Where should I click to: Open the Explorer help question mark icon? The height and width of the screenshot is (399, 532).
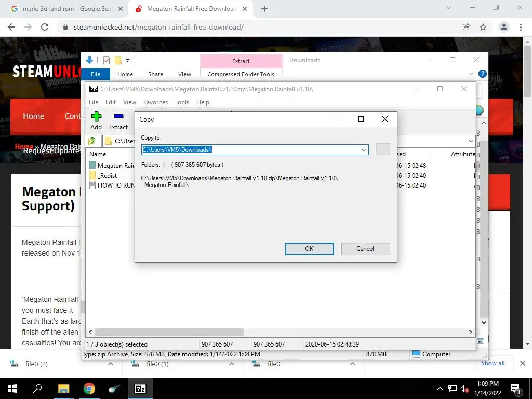coord(482,74)
